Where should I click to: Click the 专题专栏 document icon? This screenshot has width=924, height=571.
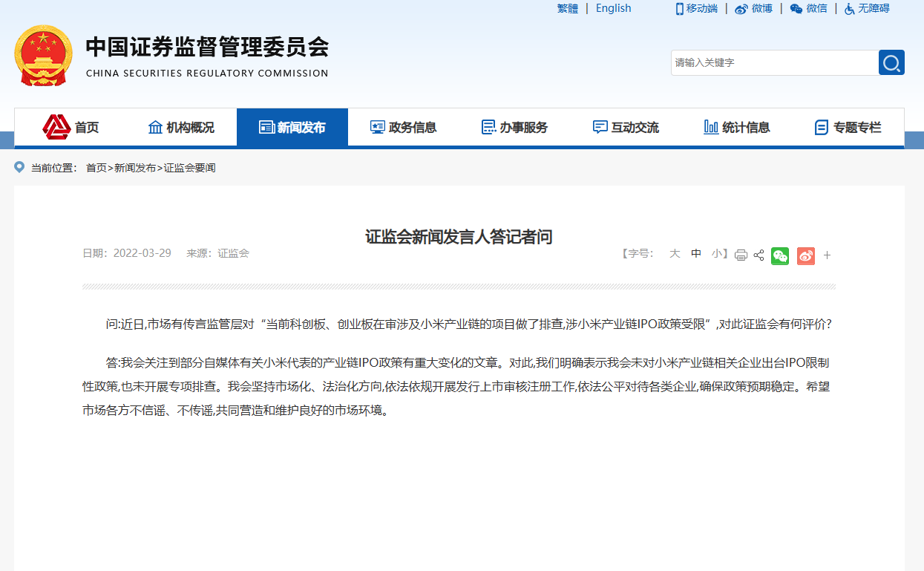[822, 127]
